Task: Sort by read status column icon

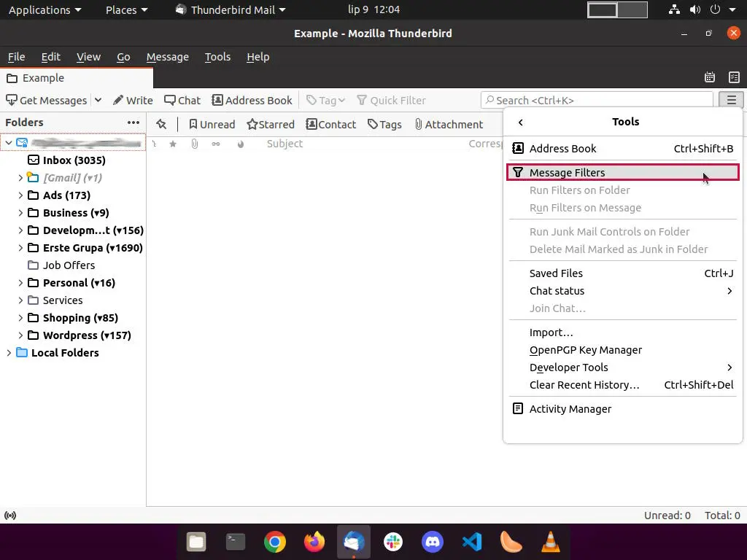Action: (216, 144)
